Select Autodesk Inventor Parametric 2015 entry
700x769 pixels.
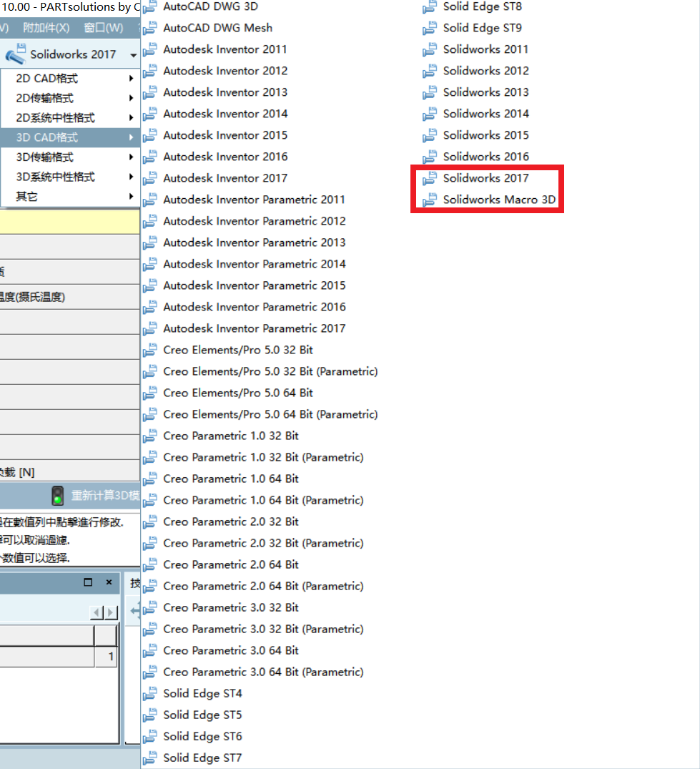coord(254,285)
